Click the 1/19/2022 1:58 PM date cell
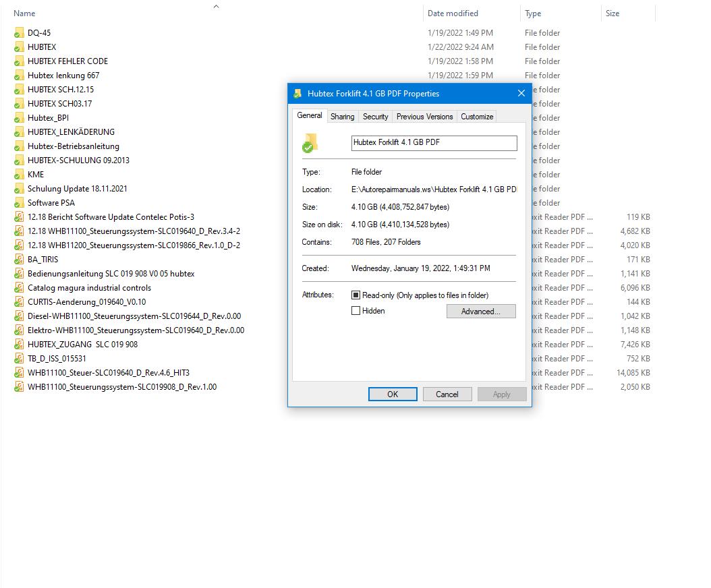Image resolution: width=711 pixels, height=588 pixels. [x=460, y=61]
